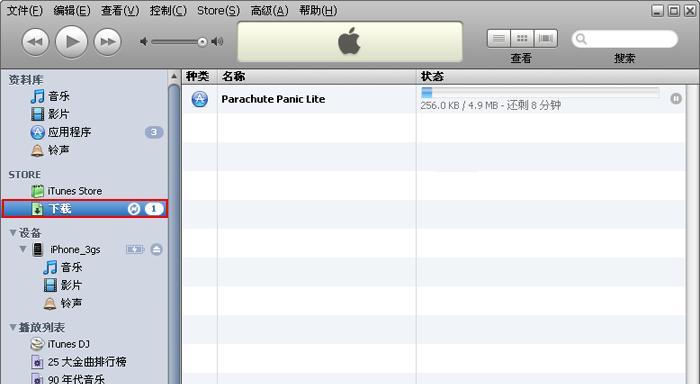The width and height of the screenshot is (700, 384).
Task: Select the Parachute Panic Lite download row
Action: click(434, 99)
